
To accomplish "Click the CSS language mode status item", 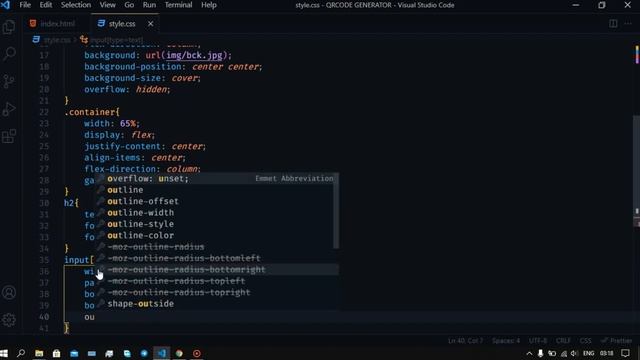I will [585, 340].
